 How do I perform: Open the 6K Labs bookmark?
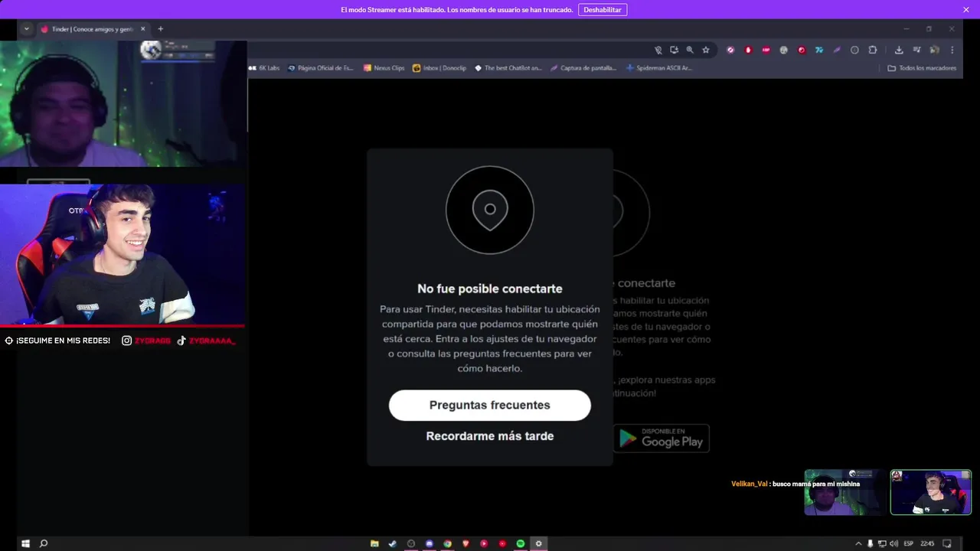point(264,68)
